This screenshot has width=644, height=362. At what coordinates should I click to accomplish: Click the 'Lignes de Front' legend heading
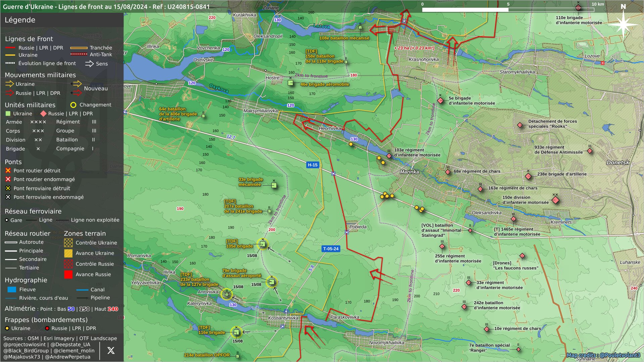29,39
